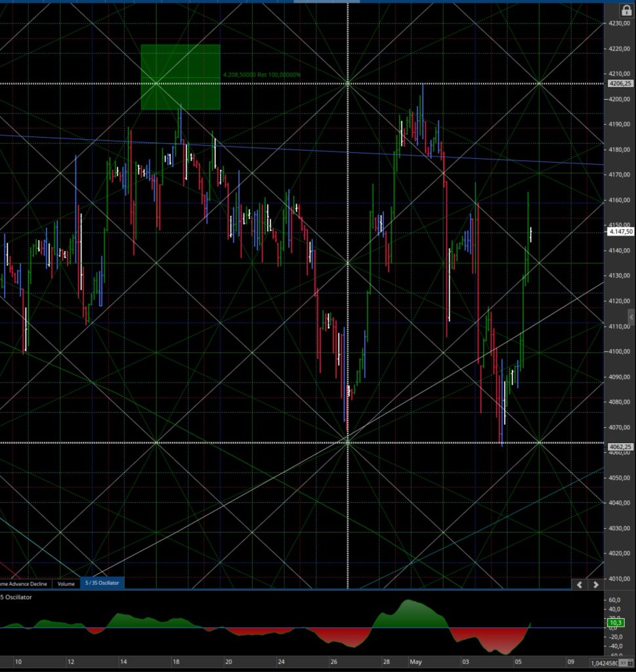The width and height of the screenshot is (636, 672).
Task: Click the May label on the date axis
Action: pyautogui.click(x=415, y=661)
